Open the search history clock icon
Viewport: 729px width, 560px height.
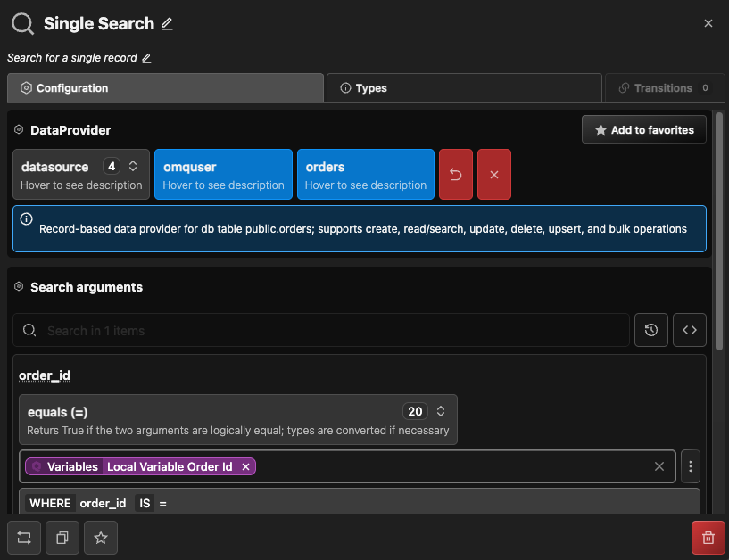(x=651, y=330)
